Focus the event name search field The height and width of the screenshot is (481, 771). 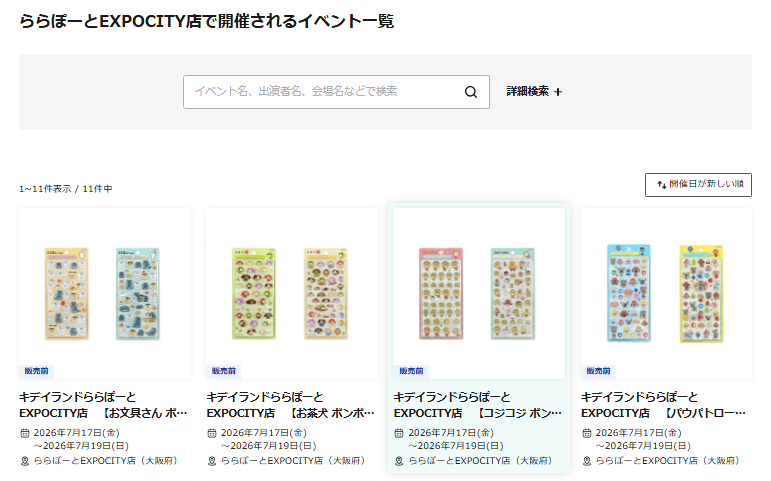[x=336, y=92]
